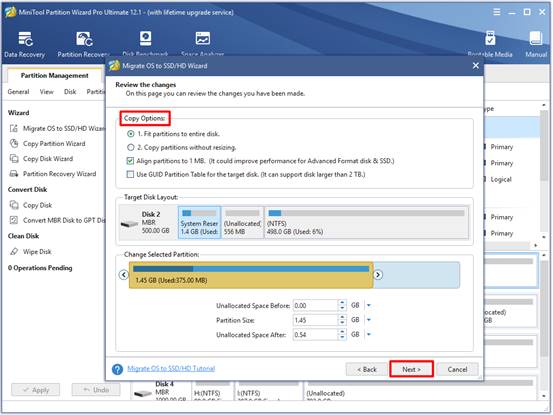Click the blue help question mark icon
The height and width of the screenshot is (415, 553).
(117, 369)
